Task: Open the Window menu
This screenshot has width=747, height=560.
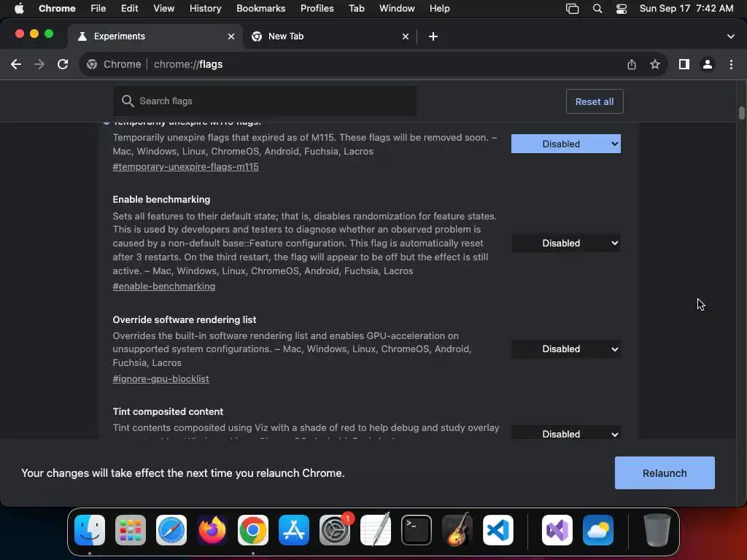Action: pos(397,9)
